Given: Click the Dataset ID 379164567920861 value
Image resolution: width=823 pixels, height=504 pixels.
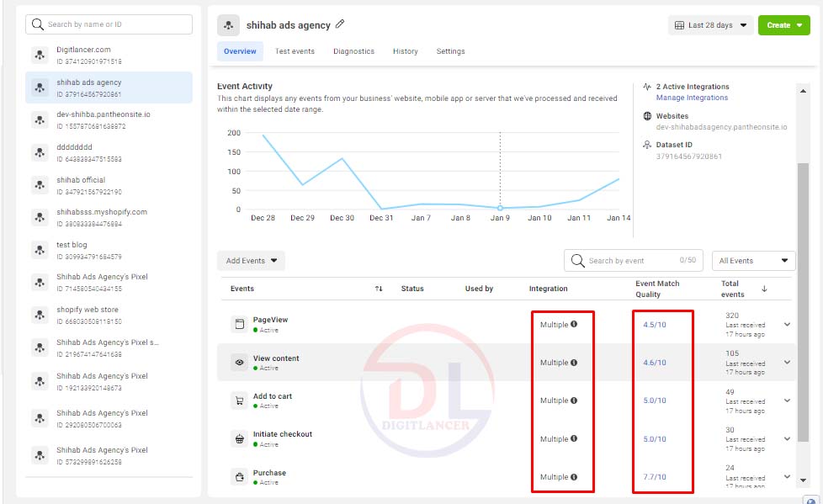Looking at the screenshot, I should (x=688, y=157).
